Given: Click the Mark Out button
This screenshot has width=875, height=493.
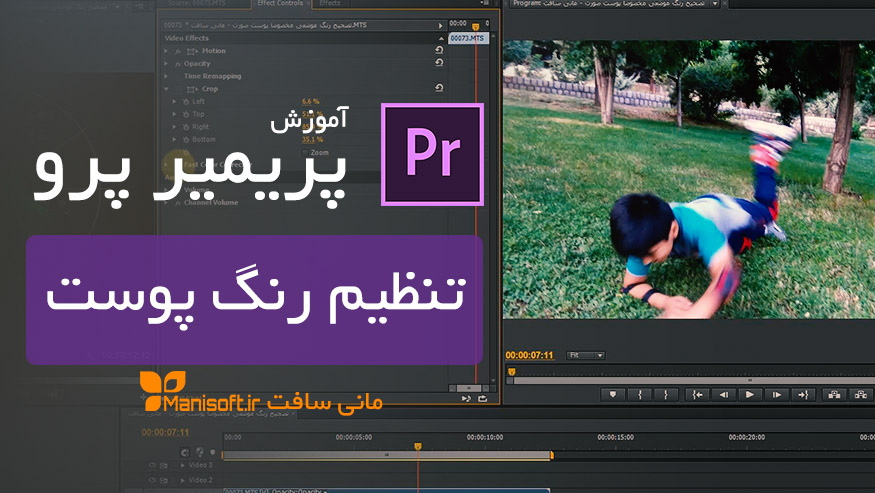Looking at the screenshot, I should (665, 395).
